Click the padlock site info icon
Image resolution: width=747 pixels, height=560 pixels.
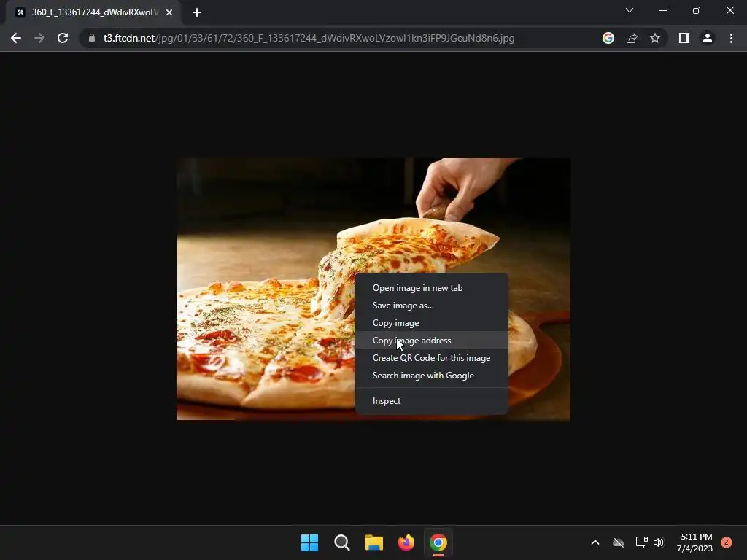92,38
